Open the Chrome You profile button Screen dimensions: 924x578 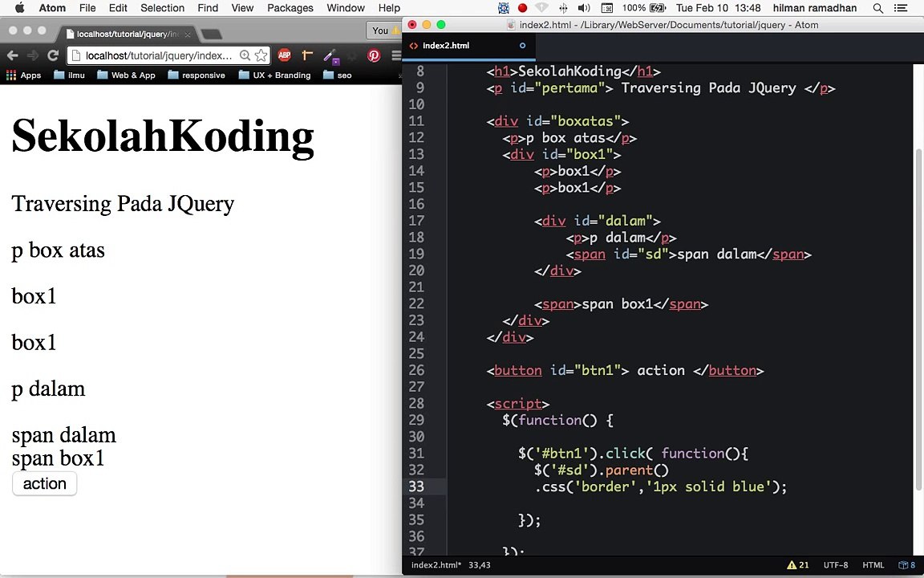click(384, 31)
